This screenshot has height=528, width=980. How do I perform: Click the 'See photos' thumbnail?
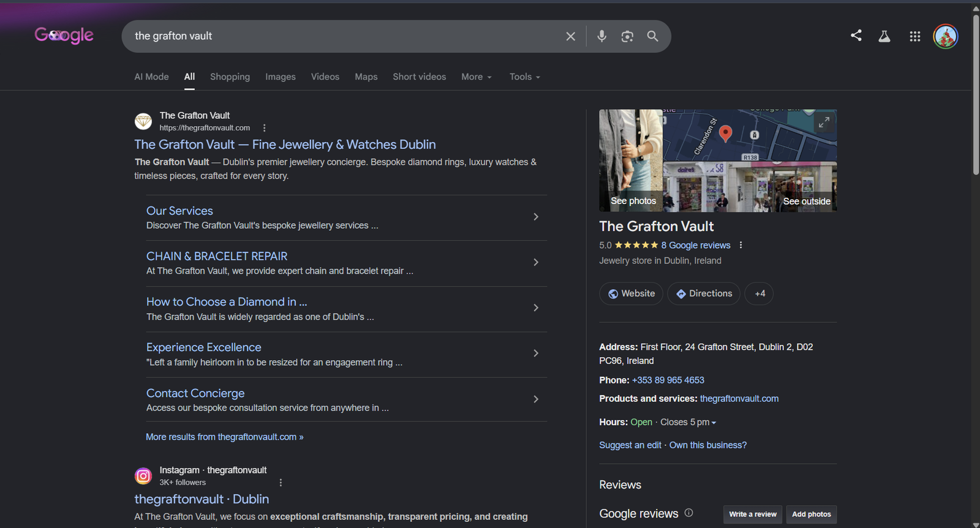click(x=631, y=160)
